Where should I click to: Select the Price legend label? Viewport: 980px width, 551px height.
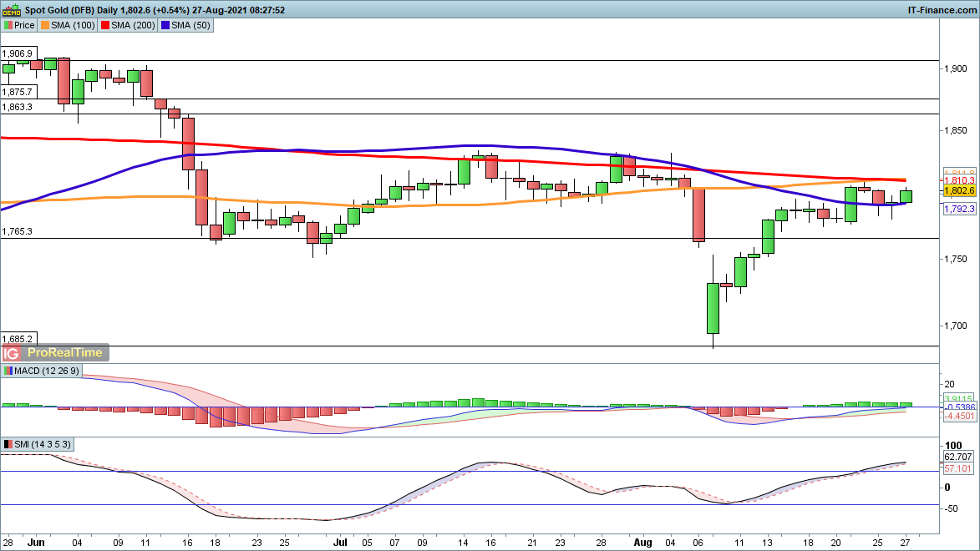pos(24,26)
